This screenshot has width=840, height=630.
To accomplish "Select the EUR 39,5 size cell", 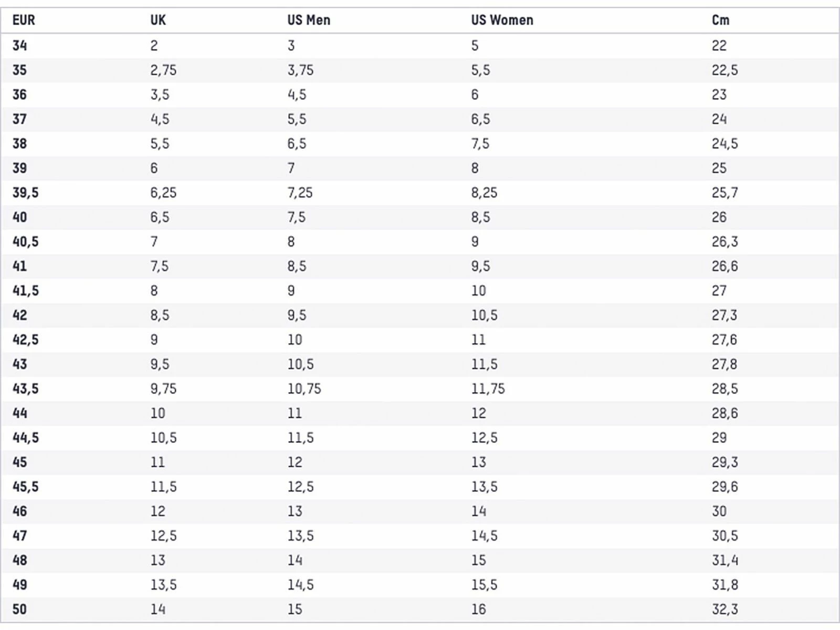I will (x=26, y=193).
